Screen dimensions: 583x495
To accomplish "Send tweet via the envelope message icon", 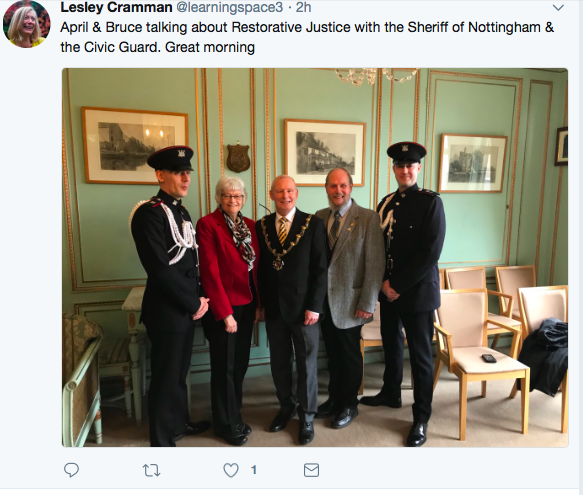I will point(311,470).
